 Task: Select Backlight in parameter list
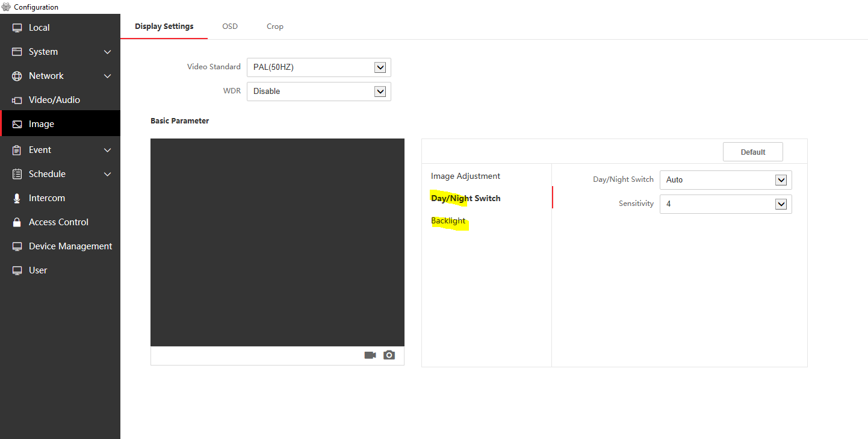pos(448,221)
